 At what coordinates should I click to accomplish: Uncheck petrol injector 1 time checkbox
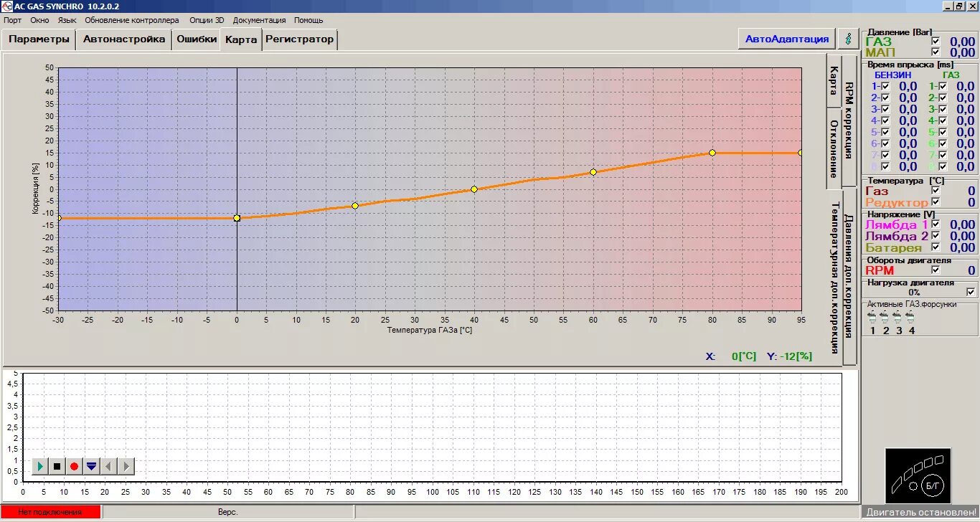click(x=885, y=86)
